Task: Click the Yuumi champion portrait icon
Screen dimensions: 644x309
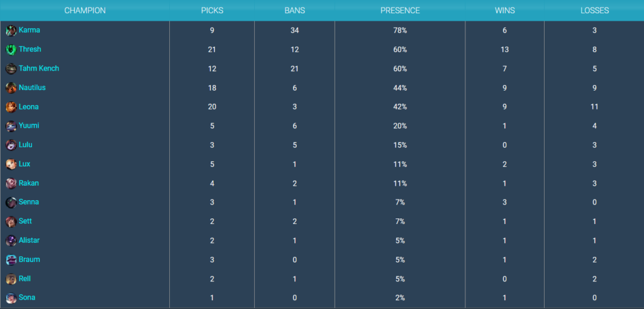Action: click(11, 126)
